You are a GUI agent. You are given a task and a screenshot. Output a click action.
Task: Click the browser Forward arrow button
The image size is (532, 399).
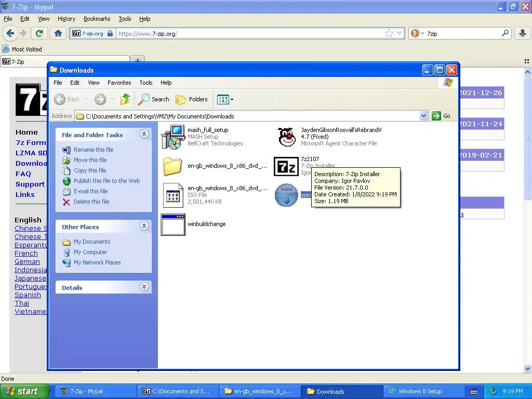tap(23, 33)
